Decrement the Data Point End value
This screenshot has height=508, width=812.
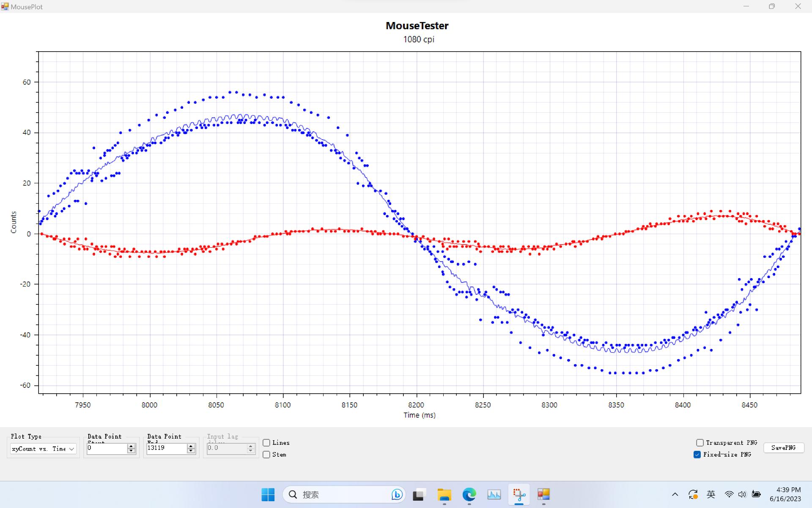point(191,451)
